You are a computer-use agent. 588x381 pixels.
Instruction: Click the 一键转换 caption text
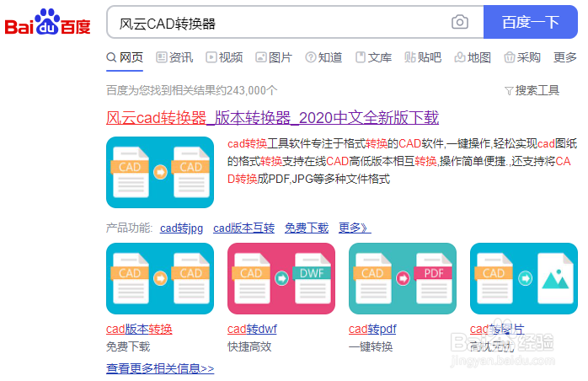pos(371,346)
